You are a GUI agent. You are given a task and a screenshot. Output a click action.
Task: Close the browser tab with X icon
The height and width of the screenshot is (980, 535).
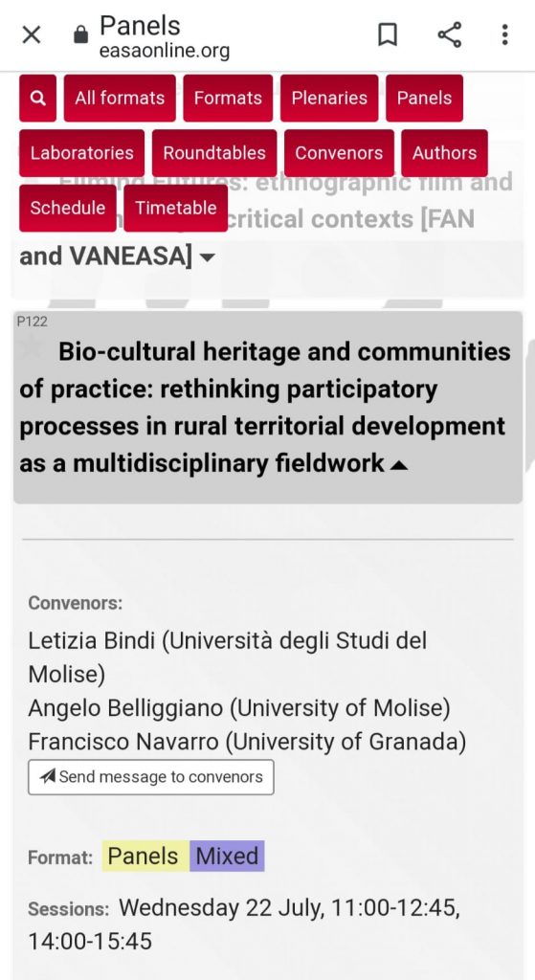point(32,35)
